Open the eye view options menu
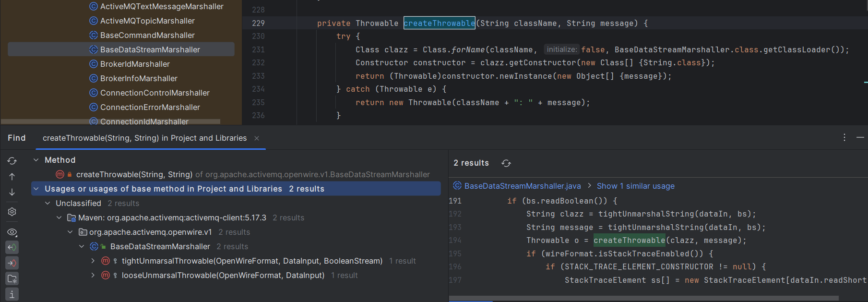The image size is (868, 302). click(x=12, y=232)
